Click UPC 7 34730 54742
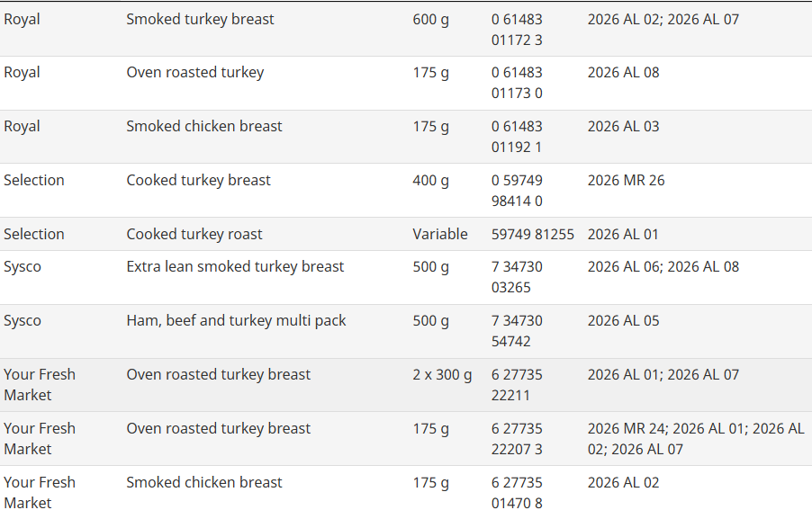This screenshot has width=812, height=519. [517, 331]
